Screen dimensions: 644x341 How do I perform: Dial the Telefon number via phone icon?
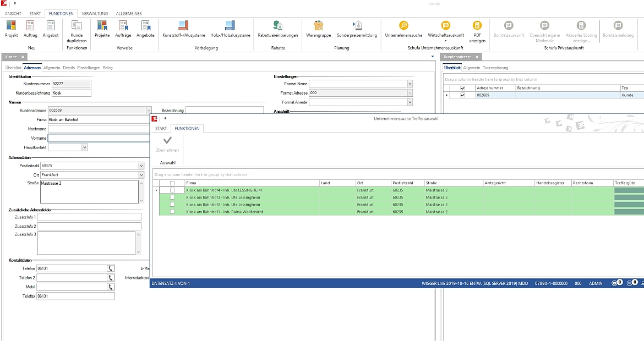[111, 268]
